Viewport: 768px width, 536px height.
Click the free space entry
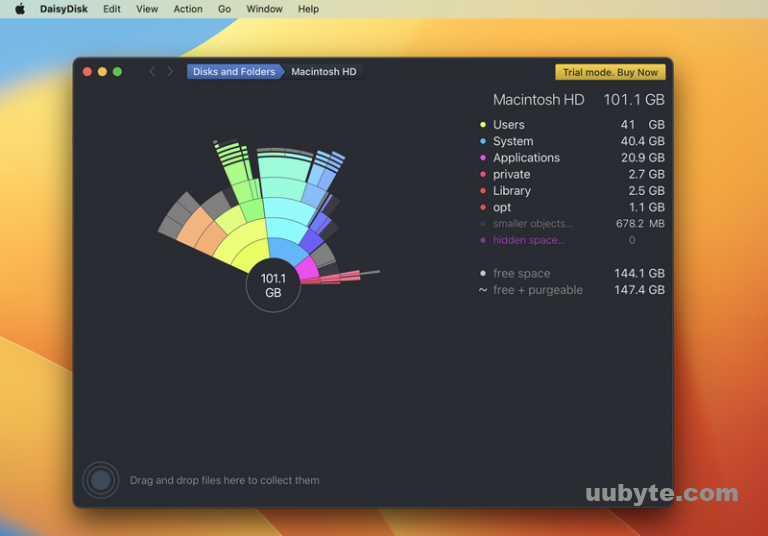[x=572, y=273]
